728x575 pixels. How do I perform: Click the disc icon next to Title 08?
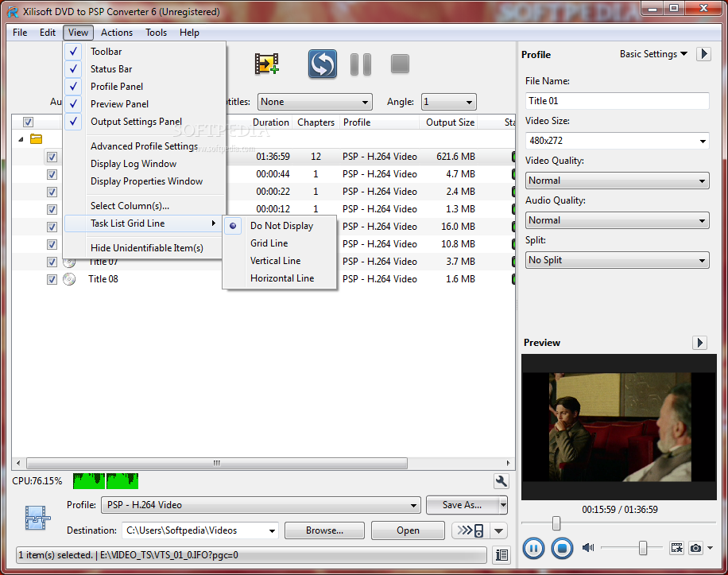[x=69, y=279]
